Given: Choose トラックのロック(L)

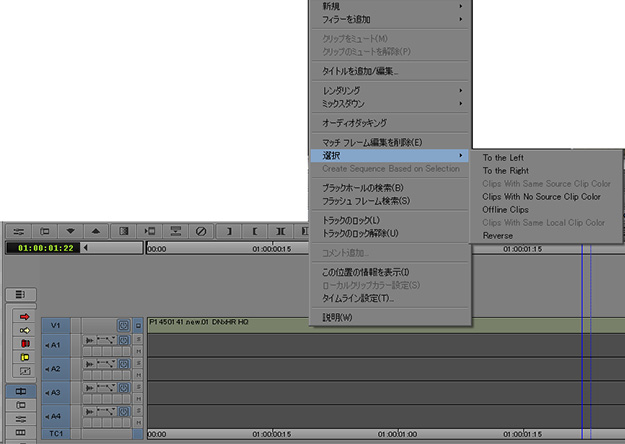Looking at the screenshot, I should pos(390,220).
